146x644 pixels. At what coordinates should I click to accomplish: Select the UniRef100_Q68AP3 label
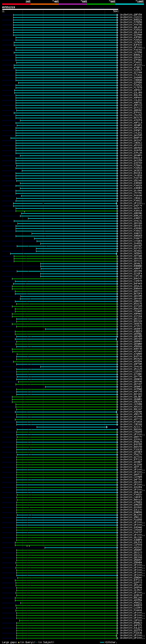pos(131,329)
